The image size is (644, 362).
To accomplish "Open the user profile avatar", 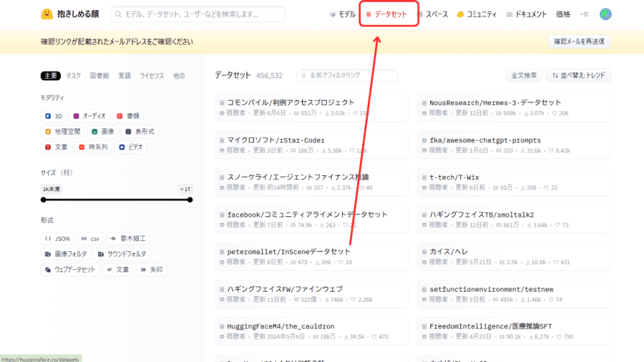I will click(605, 14).
